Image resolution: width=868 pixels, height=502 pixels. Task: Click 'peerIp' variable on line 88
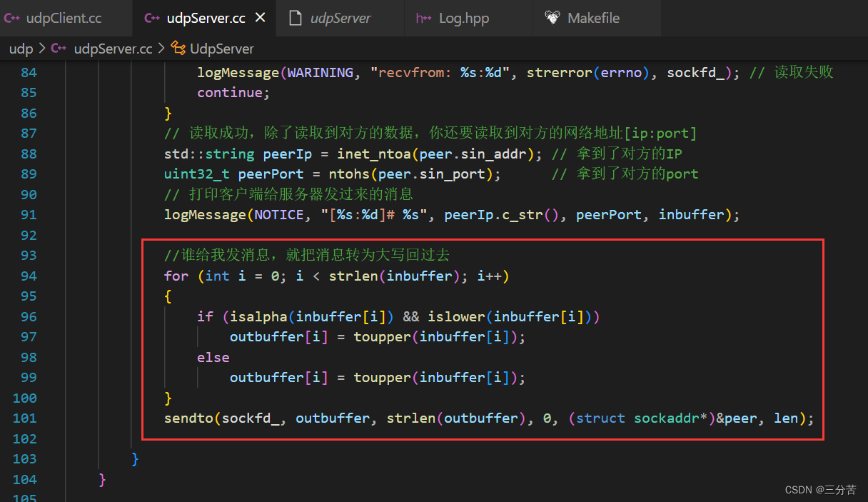[x=287, y=154]
